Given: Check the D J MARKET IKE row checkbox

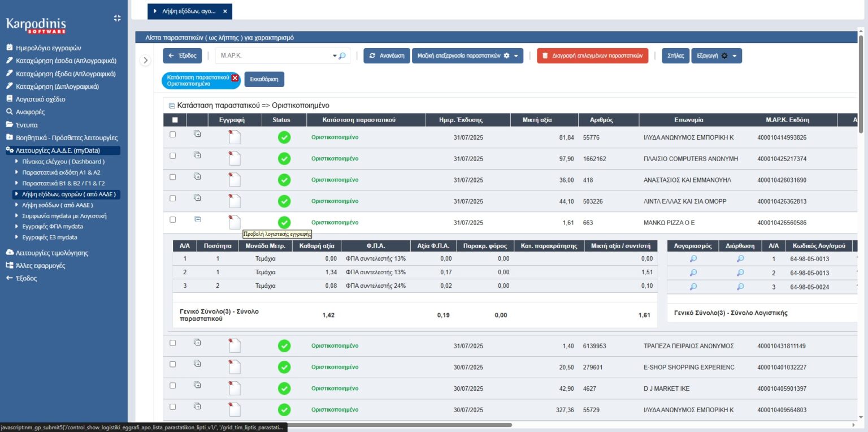Looking at the screenshot, I should [173, 386].
